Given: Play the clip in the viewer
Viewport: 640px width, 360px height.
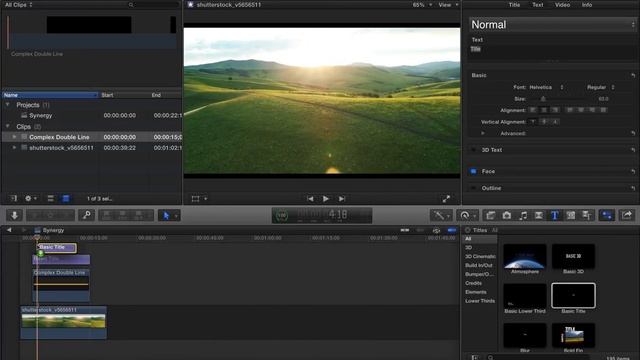Looking at the screenshot, I should pyautogui.click(x=325, y=199).
